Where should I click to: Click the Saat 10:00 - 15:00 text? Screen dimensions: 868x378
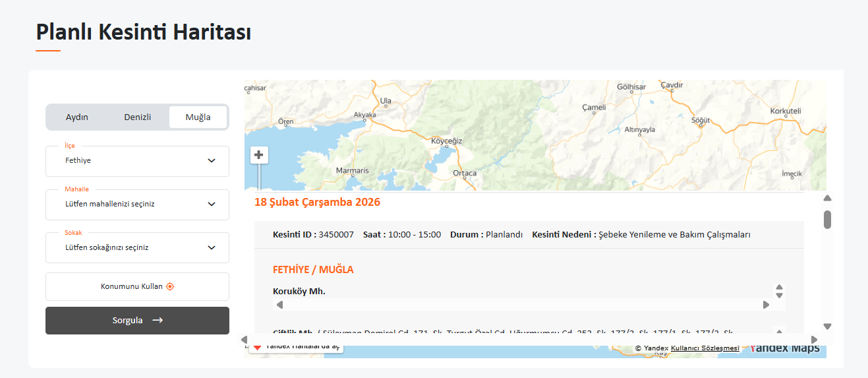point(402,235)
